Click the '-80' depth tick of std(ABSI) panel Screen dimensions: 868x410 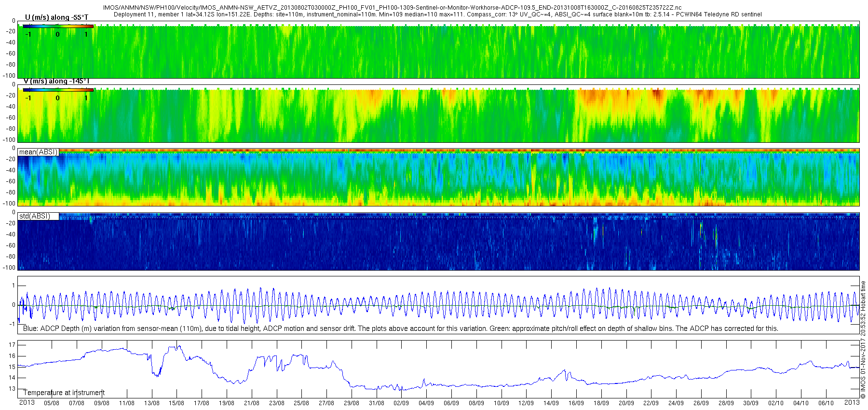tap(11, 257)
